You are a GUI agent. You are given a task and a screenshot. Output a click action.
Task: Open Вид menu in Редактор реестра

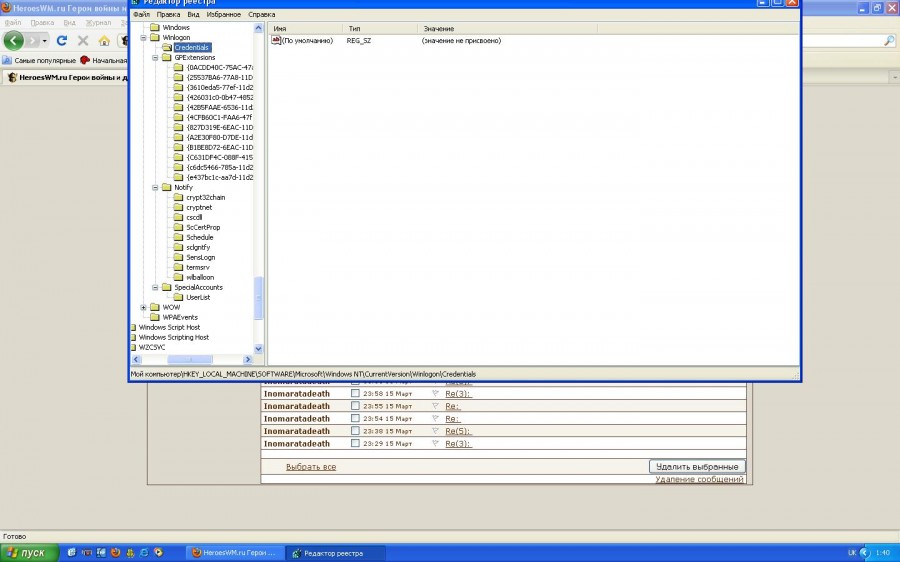[x=193, y=14]
